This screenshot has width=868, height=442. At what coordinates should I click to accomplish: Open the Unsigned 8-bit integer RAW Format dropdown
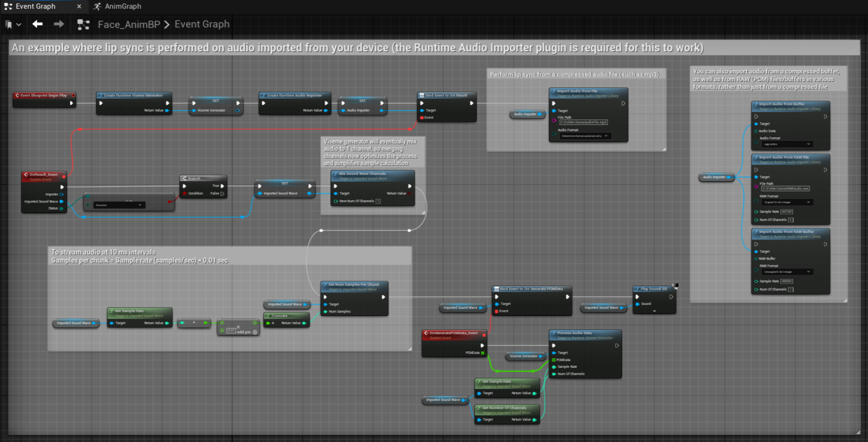pos(787,271)
